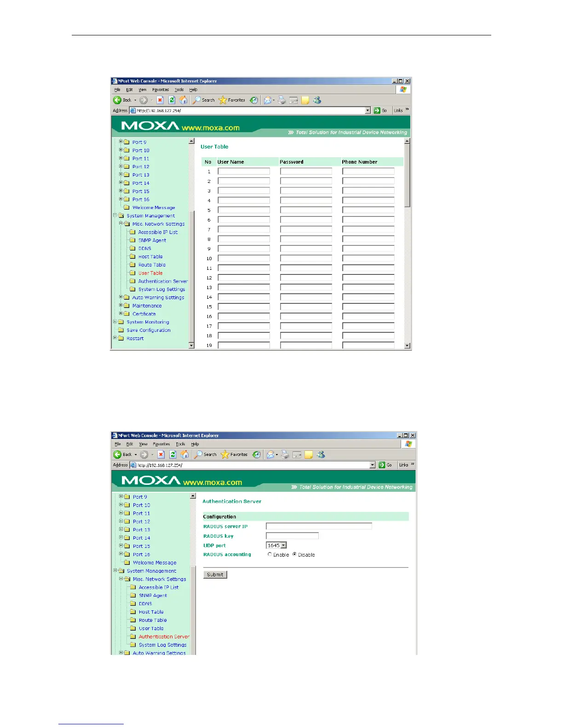Expand Port 9 in User Table window tree

(x=121, y=142)
